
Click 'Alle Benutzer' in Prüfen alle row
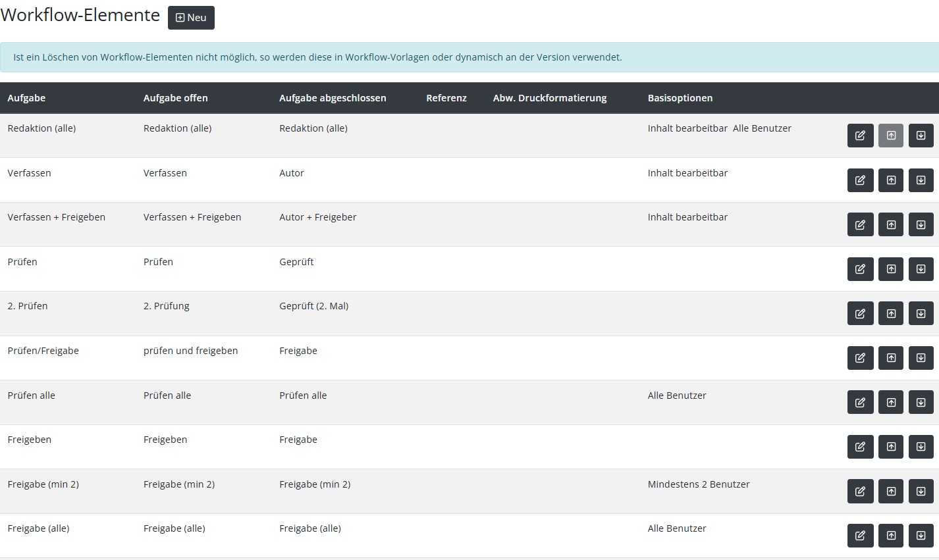[677, 395]
